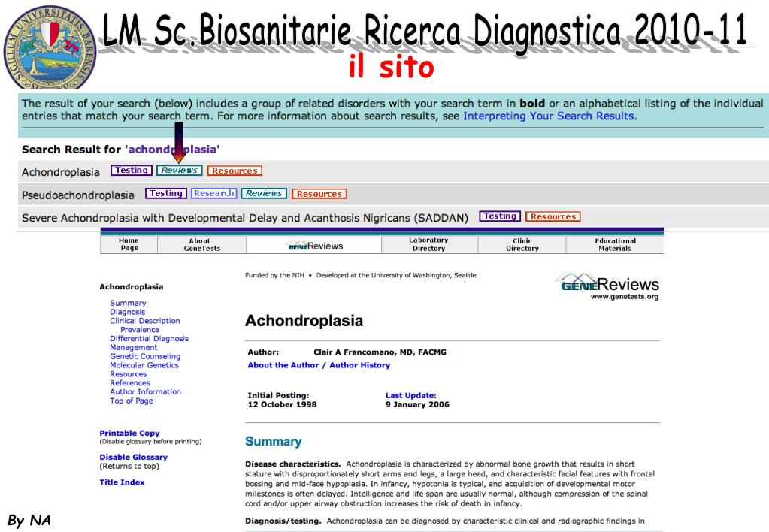This screenshot has height=532, width=769.
Task: Jump to Author Information section
Action: [x=145, y=391]
